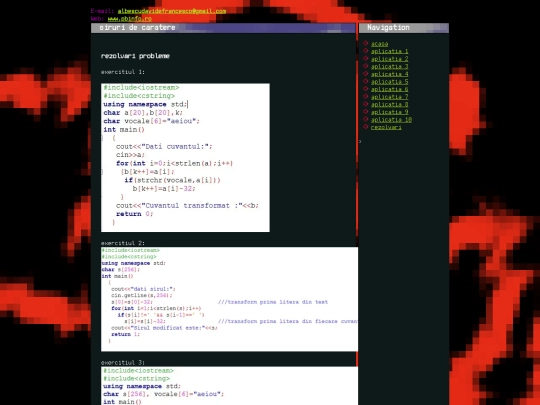The width and height of the screenshot is (540, 405).
Task: Click the 'Cuvantul transformat' cout line
Action: point(187,206)
